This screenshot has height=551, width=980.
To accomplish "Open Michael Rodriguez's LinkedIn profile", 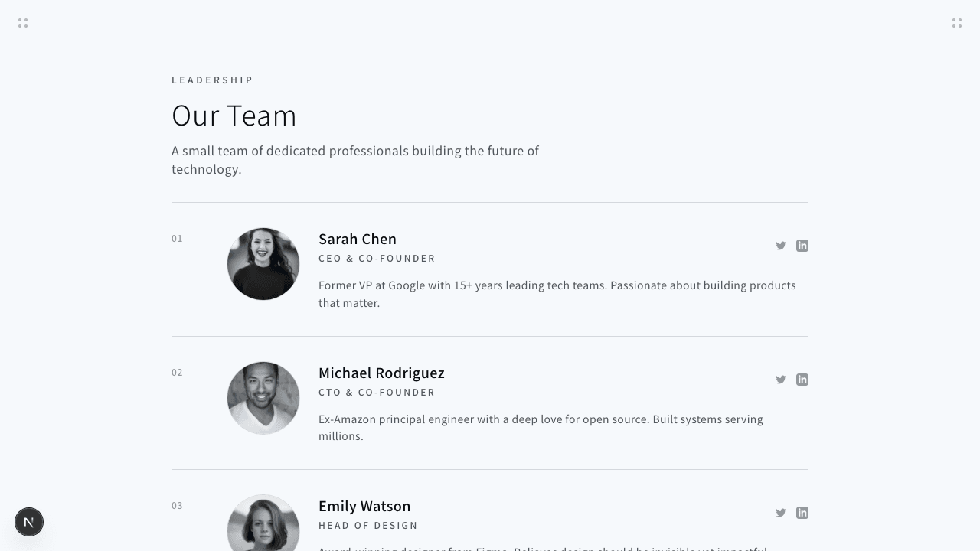I will pos(802,380).
